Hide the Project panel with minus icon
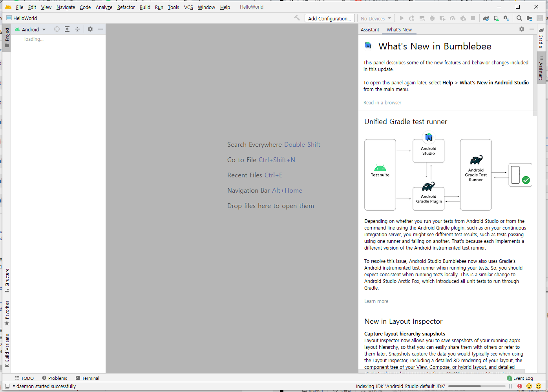Viewport: 548px width, 392px height. (x=100, y=29)
